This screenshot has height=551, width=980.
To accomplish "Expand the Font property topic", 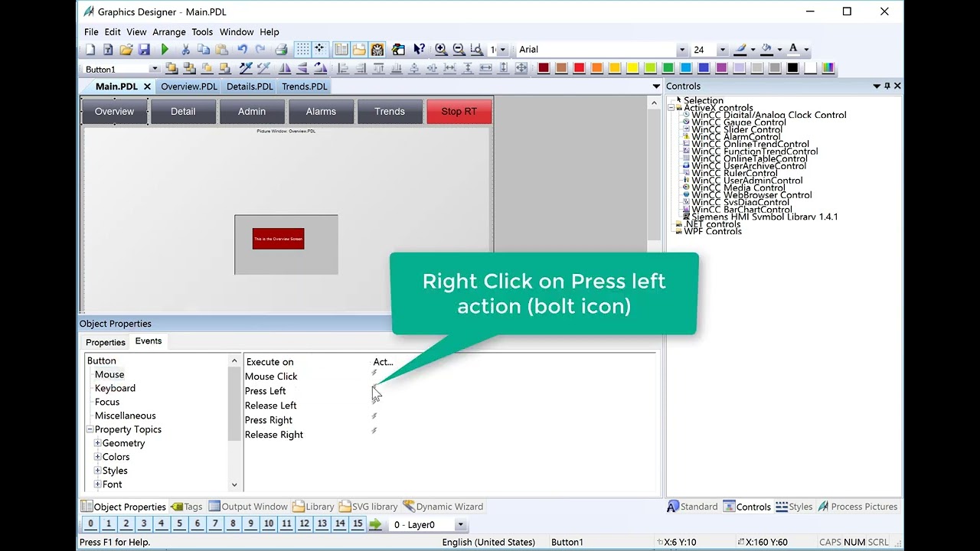I will coord(98,484).
